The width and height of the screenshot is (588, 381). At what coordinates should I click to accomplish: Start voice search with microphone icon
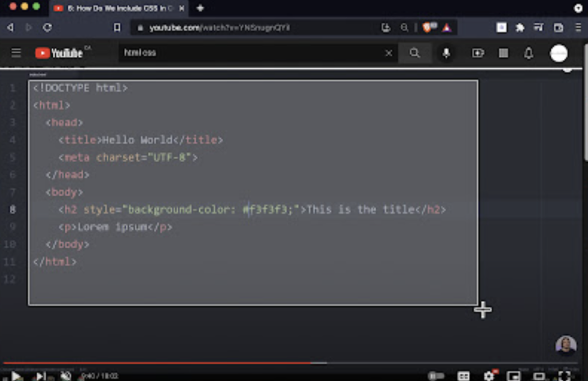pyautogui.click(x=446, y=53)
